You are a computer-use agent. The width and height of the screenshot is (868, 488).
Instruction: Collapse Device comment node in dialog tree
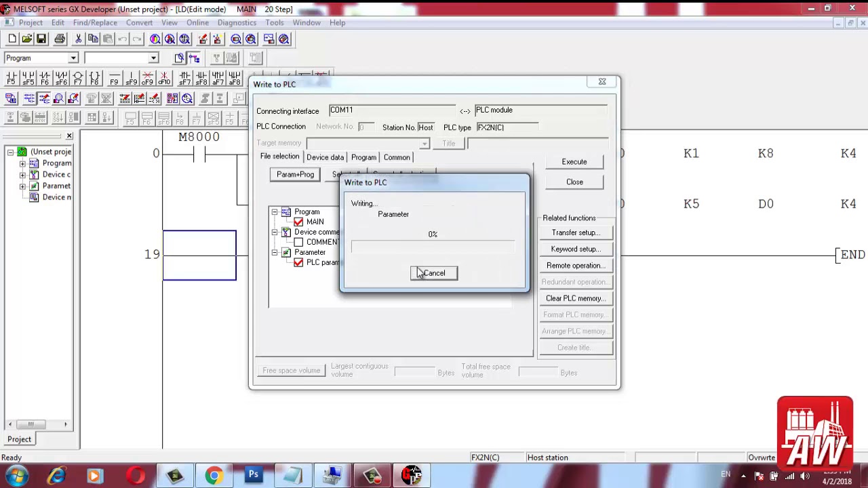tap(275, 232)
